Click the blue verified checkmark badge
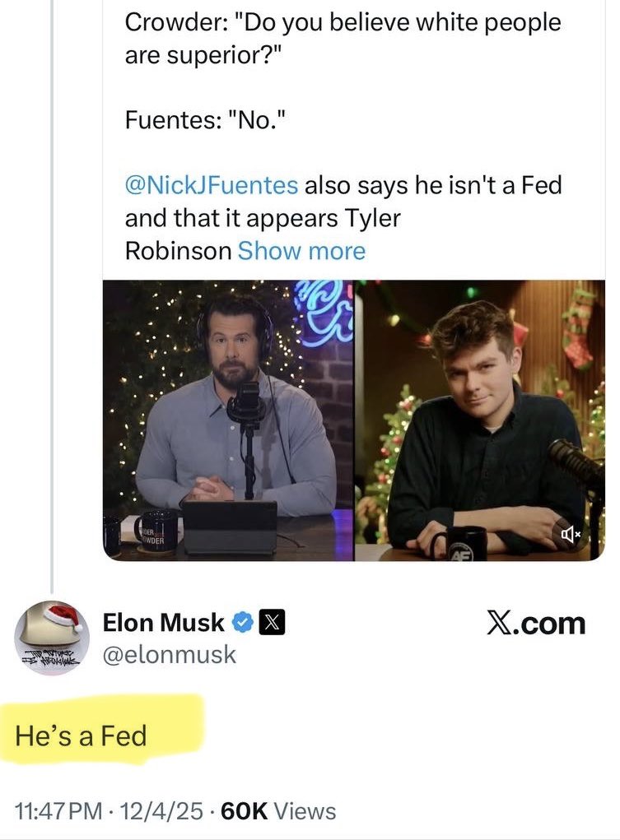The width and height of the screenshot is (620, 840). 243,624
